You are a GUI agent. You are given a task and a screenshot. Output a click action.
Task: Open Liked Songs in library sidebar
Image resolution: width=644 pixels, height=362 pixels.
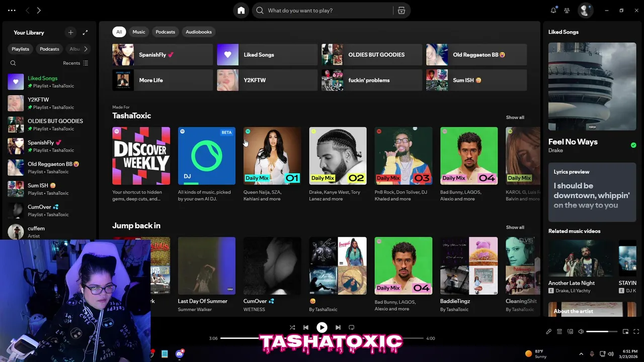(48, 81)
